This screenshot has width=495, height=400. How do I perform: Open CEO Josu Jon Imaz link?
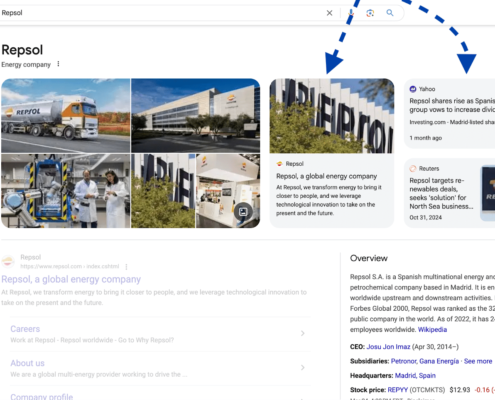pos(388,347)
